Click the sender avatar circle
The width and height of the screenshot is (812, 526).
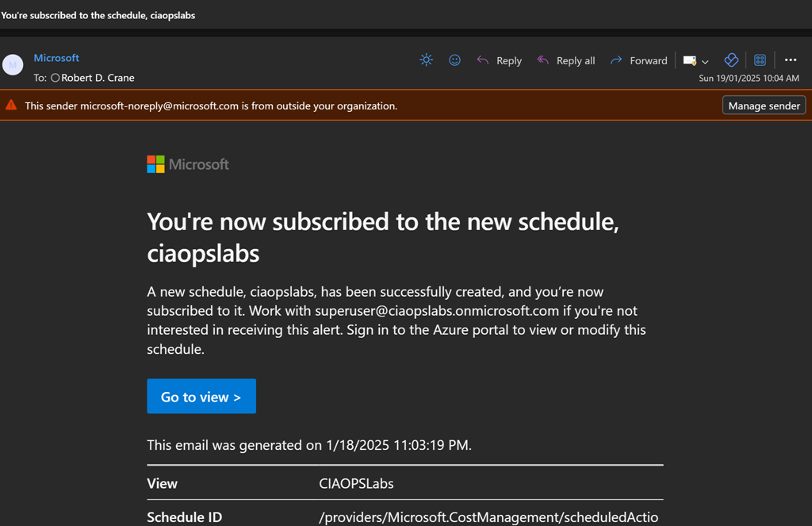click(x=13, y=65)
